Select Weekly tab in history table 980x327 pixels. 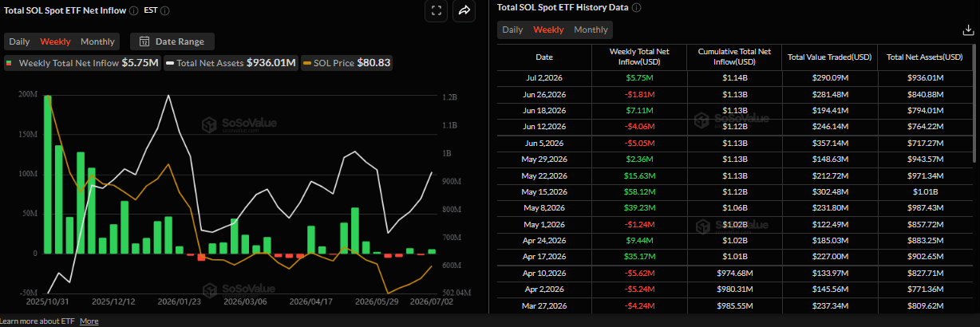click(548, 30)
